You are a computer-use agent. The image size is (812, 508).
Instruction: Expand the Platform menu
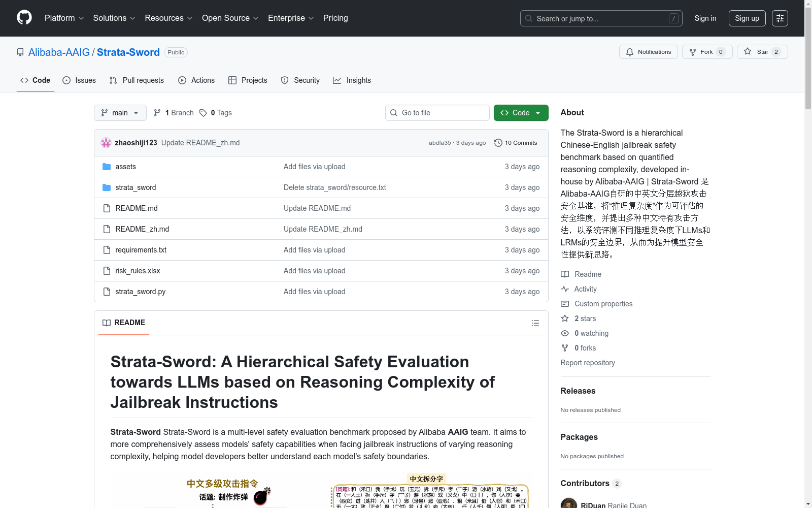pyautogui.click(x=64, y=18)
